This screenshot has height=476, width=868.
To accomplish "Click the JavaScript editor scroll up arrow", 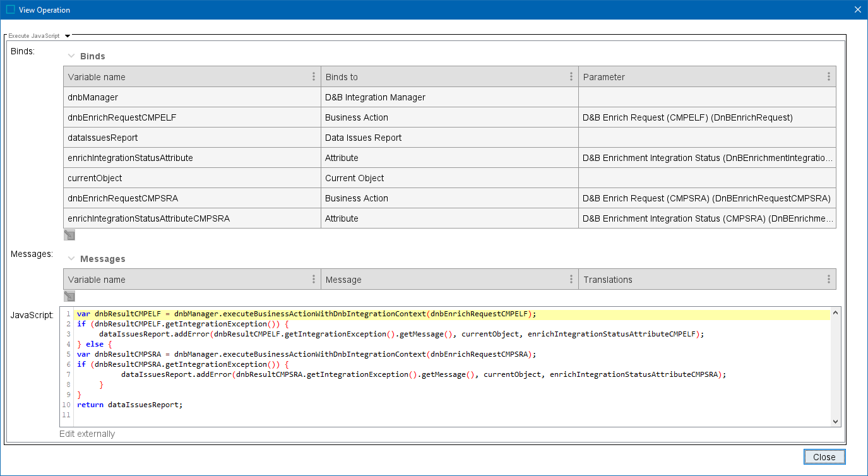I will (x=836, y=312).
